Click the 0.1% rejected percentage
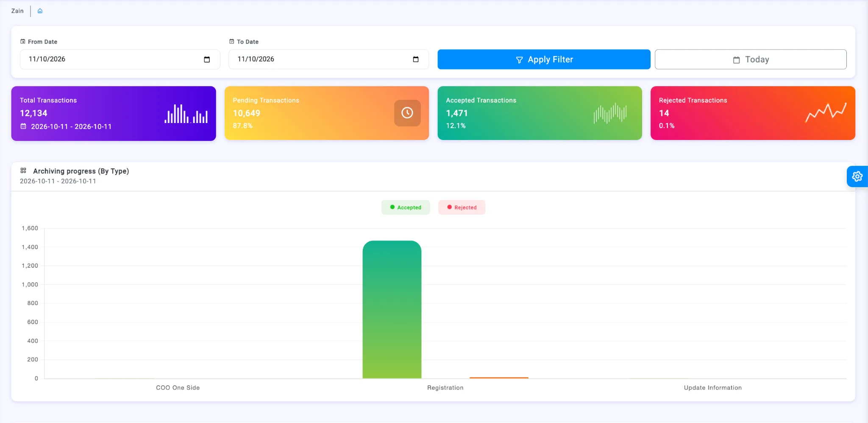The height and width of the screenshot is (423, 868). coord(667,126)
